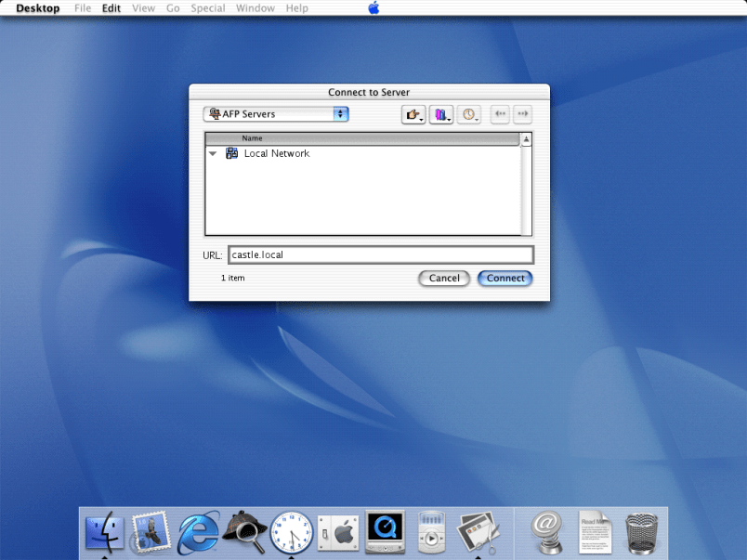Open the Edit menu

click(111, 8)
